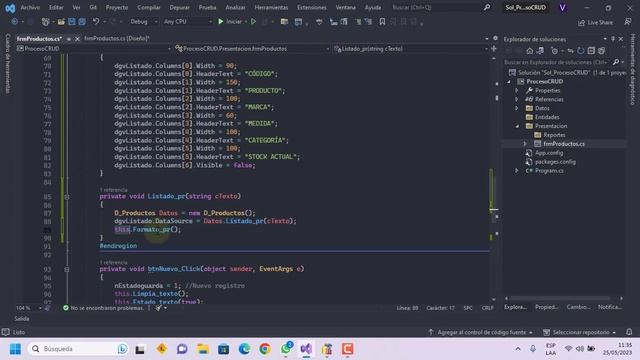
Task: Select App.config in Solution Explorer
Action: pyautogui.click(x=549, y=153)
